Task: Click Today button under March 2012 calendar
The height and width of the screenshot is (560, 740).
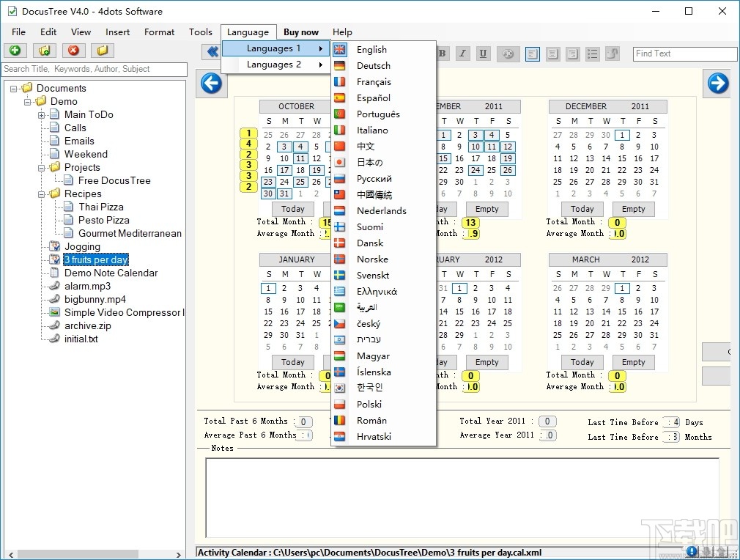Action: coord(582,362)
